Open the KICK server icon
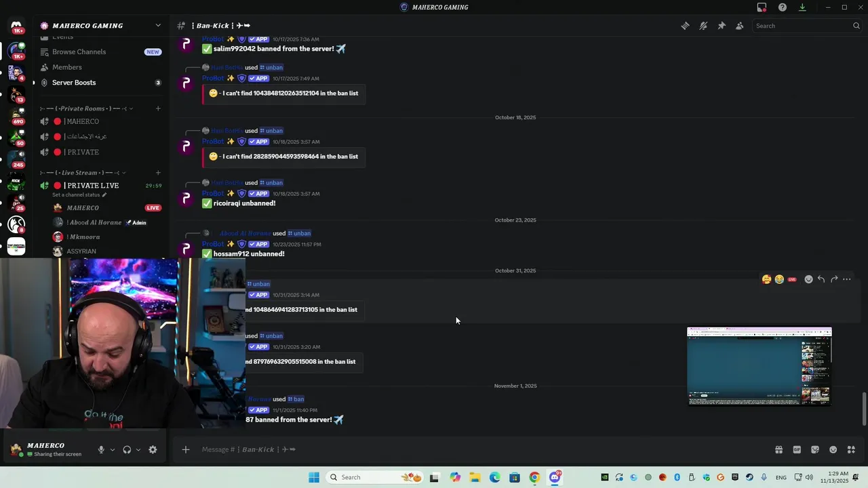The height and width of the screenshot is (488, 868). (x=16, y=180)
